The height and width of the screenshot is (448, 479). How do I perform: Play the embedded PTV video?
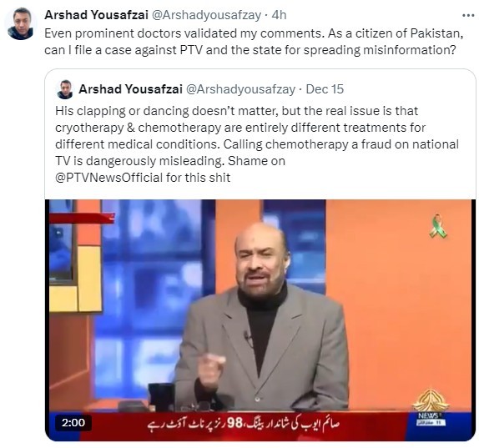click(260, 320)
